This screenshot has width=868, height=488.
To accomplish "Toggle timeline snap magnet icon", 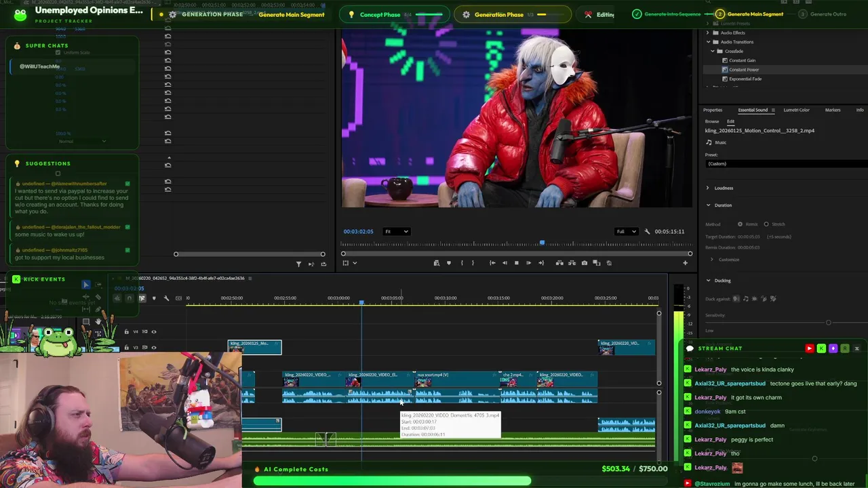I will pyautogui.click(x=130, y=298).
